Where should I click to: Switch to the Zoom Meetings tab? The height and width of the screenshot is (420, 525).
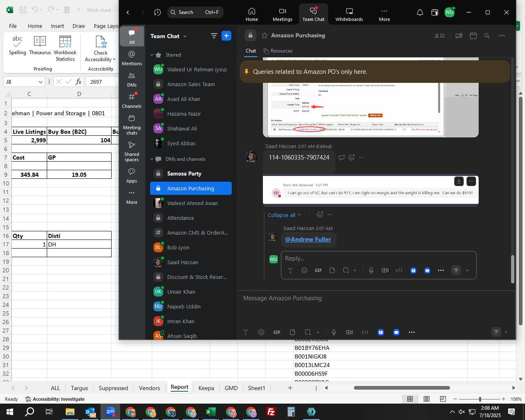point(283,14)
